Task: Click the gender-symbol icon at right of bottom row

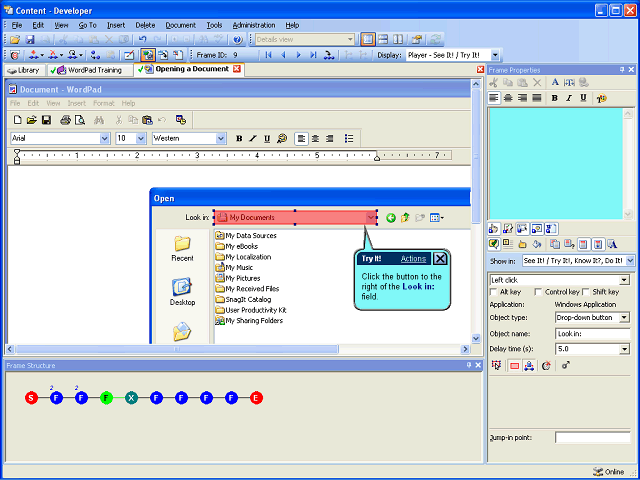Action: 566,366
